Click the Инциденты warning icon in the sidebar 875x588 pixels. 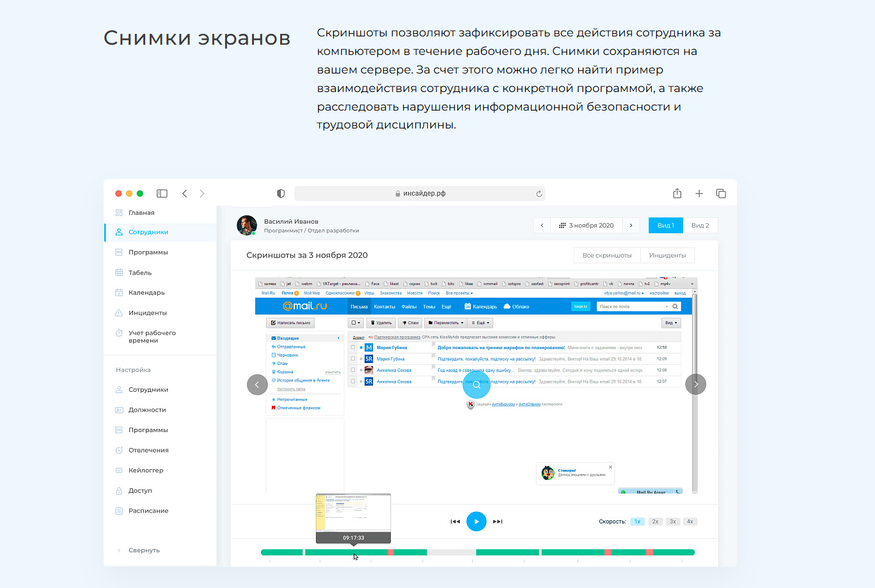click(x=119, y=312)
